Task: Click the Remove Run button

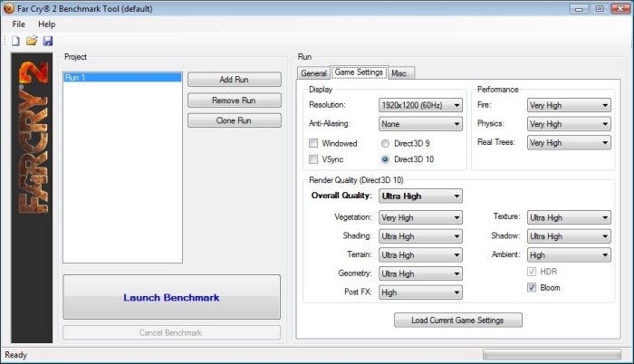Action: point(234,100)
